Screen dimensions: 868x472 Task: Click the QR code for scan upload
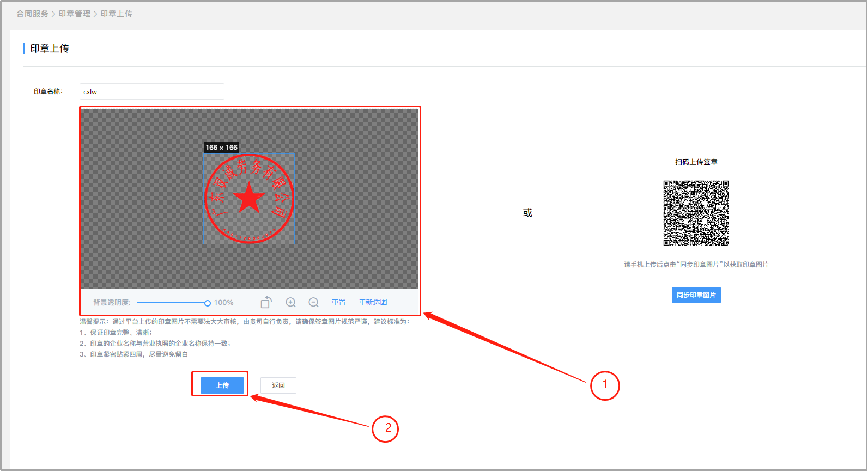tap(696, 213)
